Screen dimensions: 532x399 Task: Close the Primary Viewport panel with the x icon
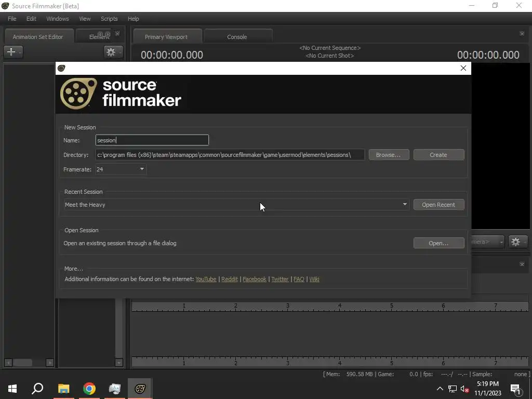[522, 34]
